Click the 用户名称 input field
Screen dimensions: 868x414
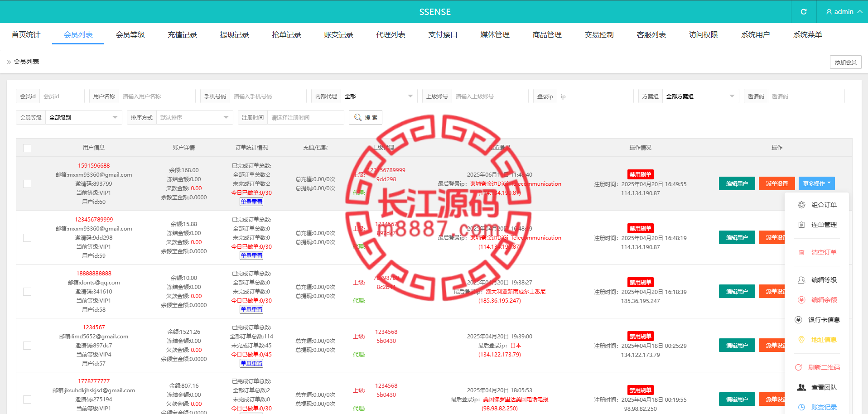157,96
